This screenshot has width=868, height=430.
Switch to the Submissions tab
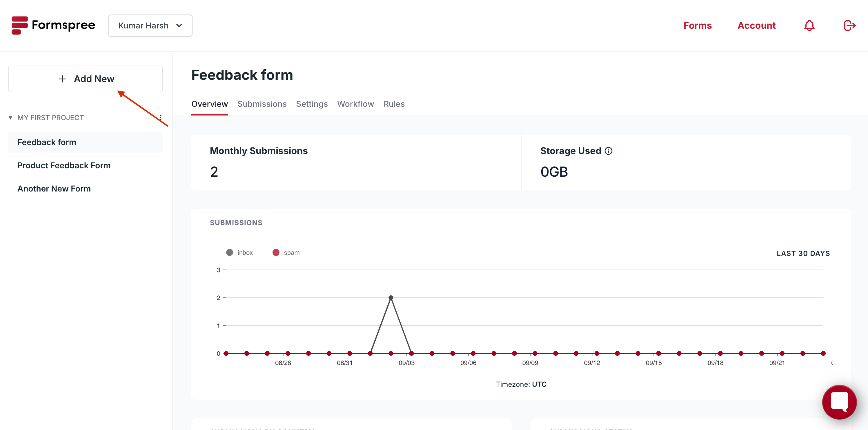(262, 104)
